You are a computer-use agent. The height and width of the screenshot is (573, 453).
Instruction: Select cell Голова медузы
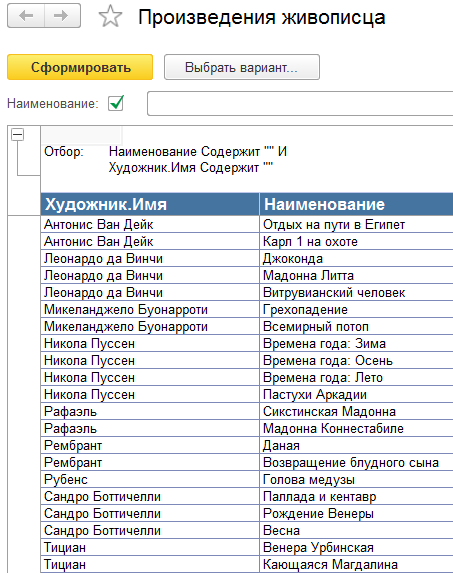356,479
